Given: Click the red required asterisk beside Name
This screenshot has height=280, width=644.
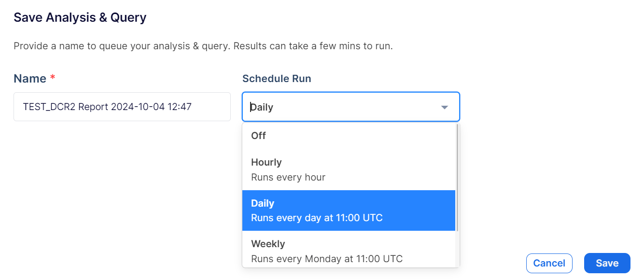Looking at the screenshot, I should coord(53,78).
